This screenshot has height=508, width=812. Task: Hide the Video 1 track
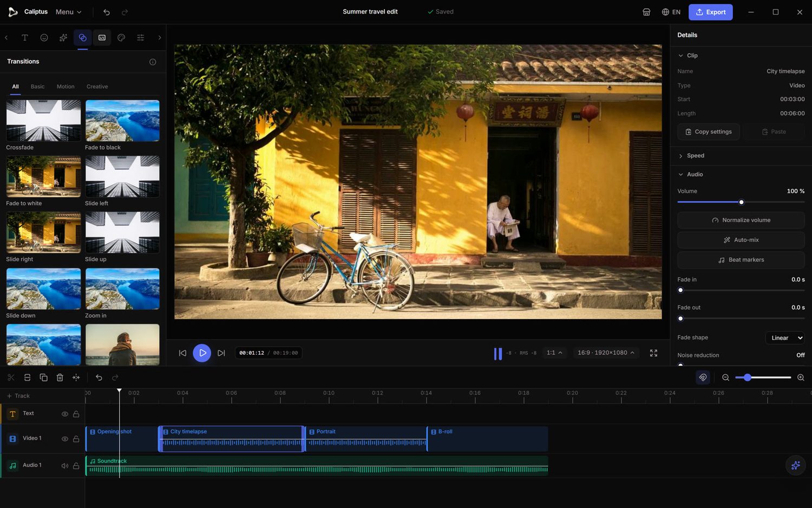point(64,439)
